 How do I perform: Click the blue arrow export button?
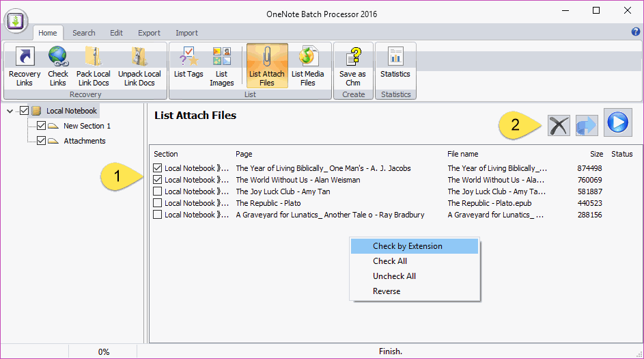(587, 125)
